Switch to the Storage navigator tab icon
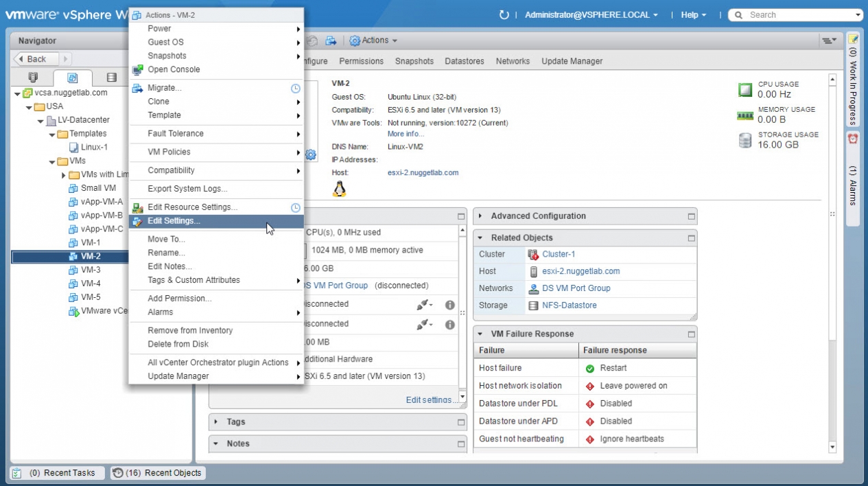The height and width of the screenshot is (486, 868). pos(111,78)
